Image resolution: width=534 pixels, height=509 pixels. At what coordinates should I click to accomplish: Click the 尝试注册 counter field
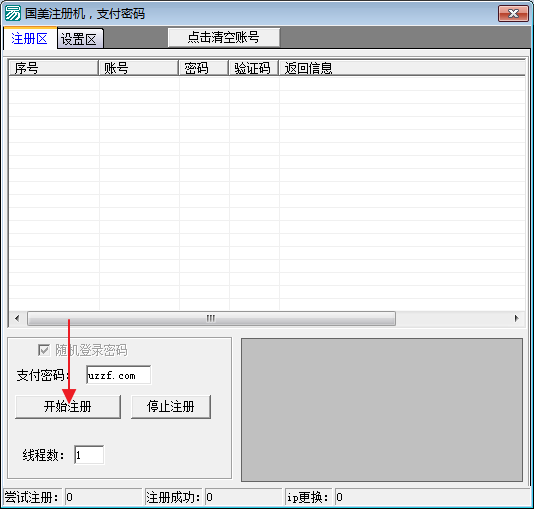click(x=104, y=497)
